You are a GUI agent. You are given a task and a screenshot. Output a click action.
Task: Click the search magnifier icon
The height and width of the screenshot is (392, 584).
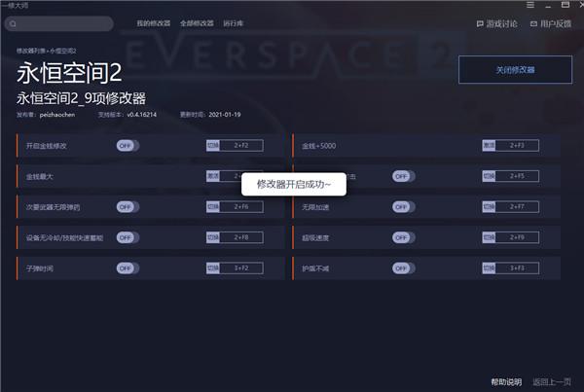click(13, 23)
